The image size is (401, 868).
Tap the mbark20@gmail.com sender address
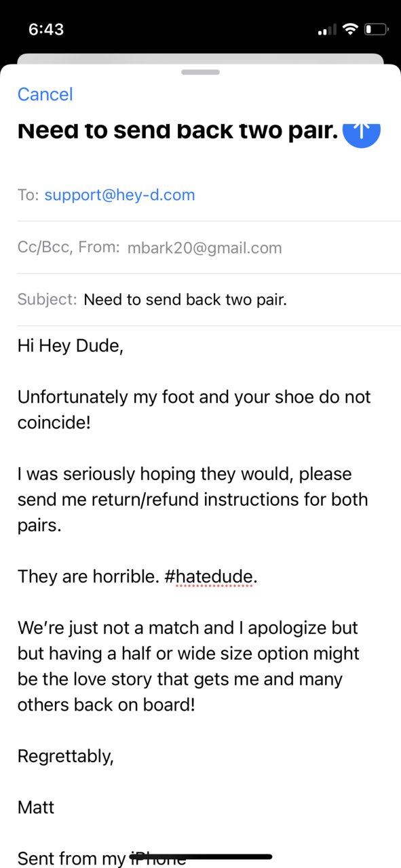coord(204,248)
